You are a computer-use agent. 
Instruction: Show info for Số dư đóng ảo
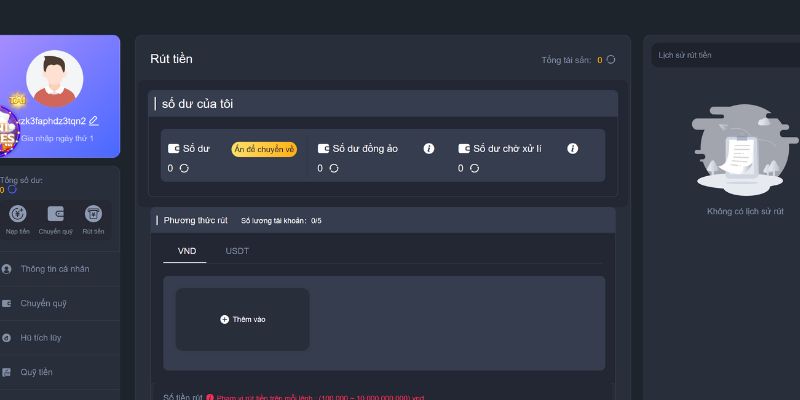[429, 148]
